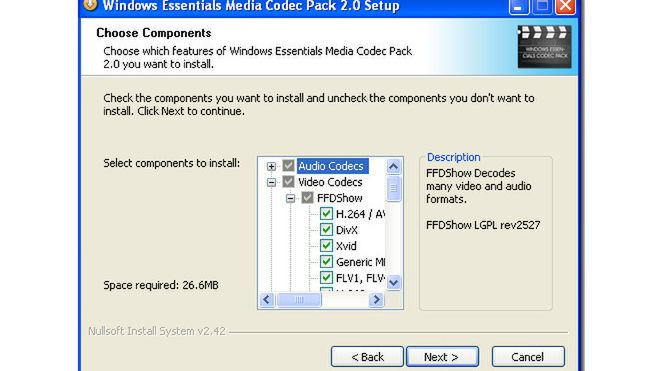Click the codec pack clapperboard logo
The image size is (660, 371).
tap(544, 46)
